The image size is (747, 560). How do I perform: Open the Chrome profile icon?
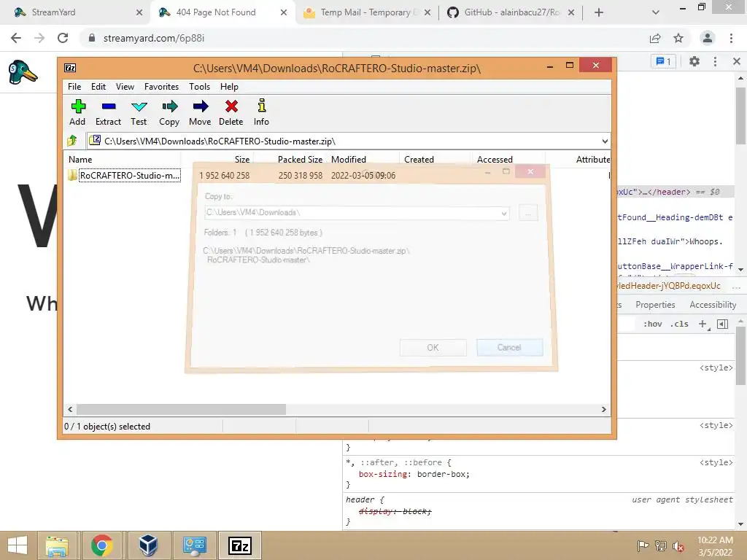(708, 38)
